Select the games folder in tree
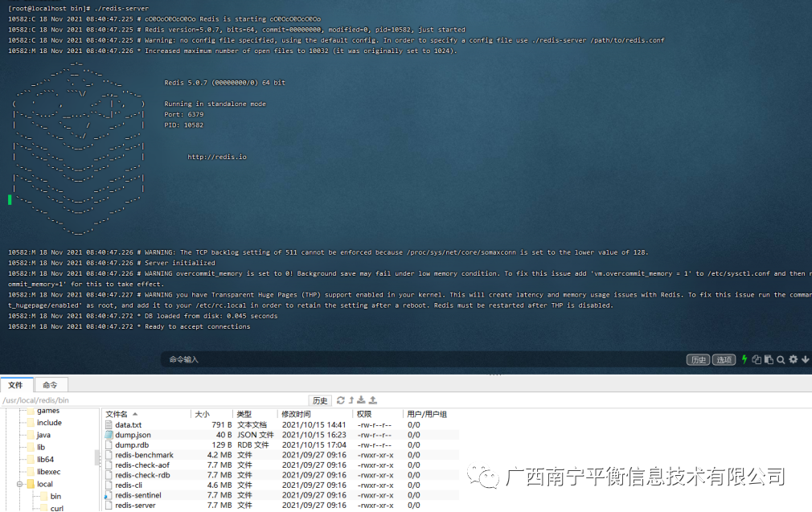 (x=48, y=411)
